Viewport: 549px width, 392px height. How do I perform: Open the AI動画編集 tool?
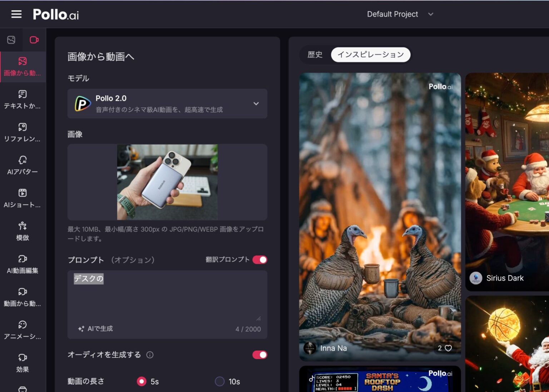tap(23, 263)
